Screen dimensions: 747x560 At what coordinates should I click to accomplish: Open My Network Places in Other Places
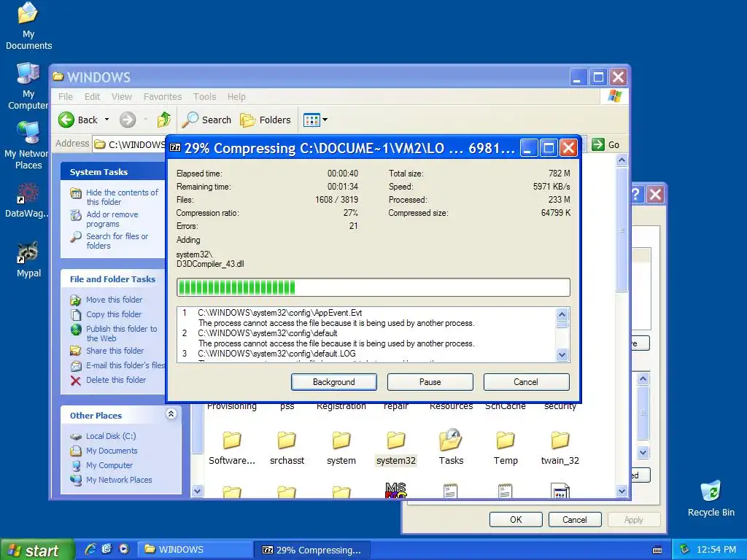point(119,480)
